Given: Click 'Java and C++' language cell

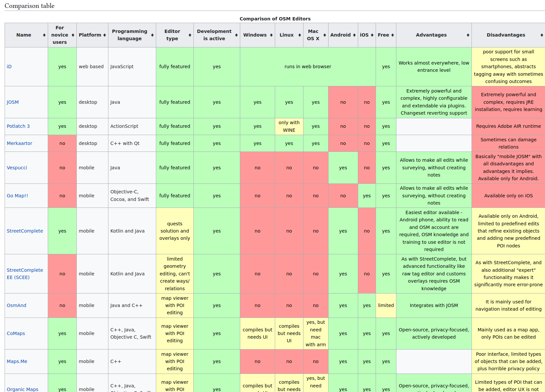Looking at the screenshot, I should point(132,305).
